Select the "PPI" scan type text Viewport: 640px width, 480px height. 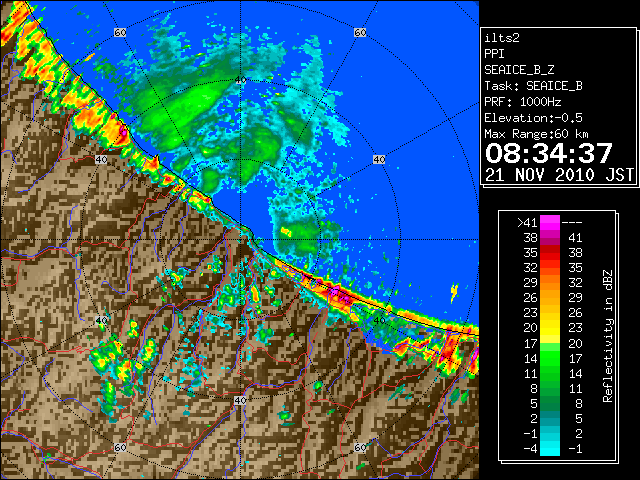(x=494, y=54)
